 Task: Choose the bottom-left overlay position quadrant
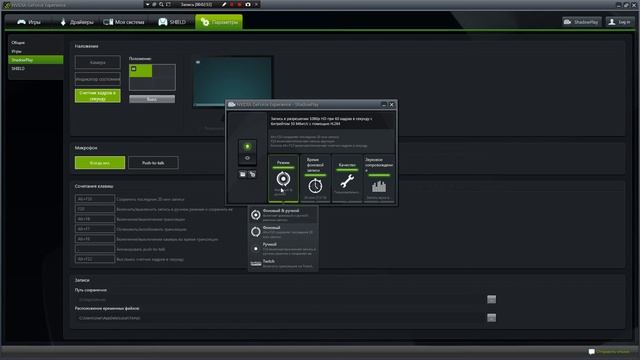[141, 84]
